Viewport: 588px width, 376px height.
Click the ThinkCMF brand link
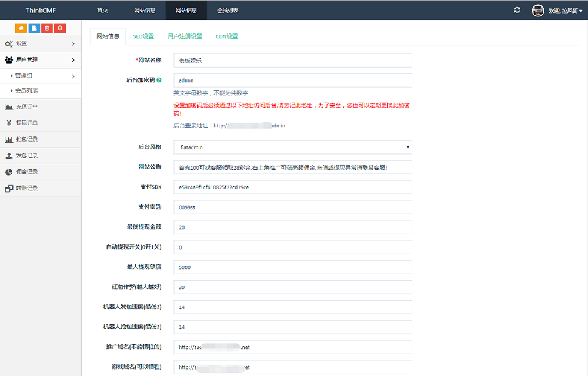(x=41, y=10)
